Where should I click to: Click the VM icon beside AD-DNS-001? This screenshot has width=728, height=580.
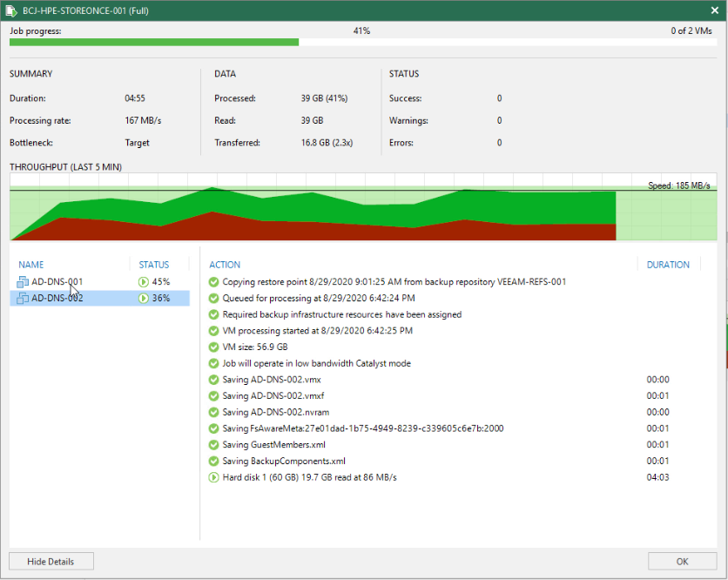[x=23, y=282]
